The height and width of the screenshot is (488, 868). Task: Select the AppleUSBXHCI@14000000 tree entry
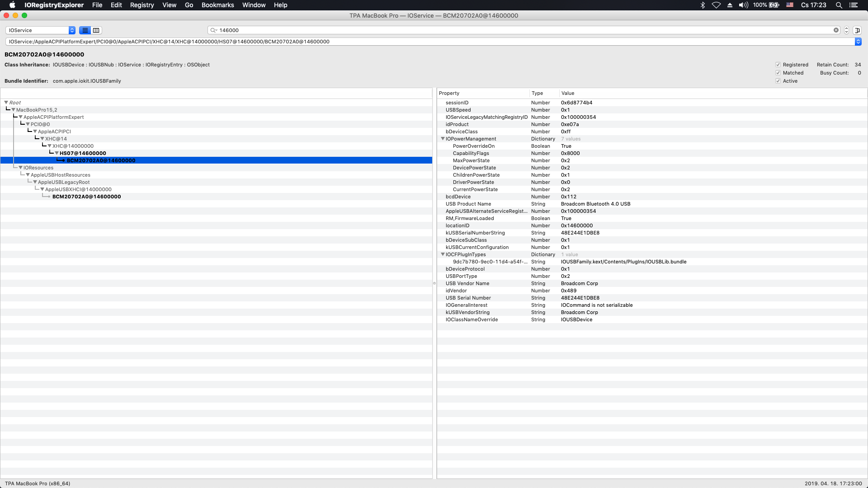click(78, 189)
